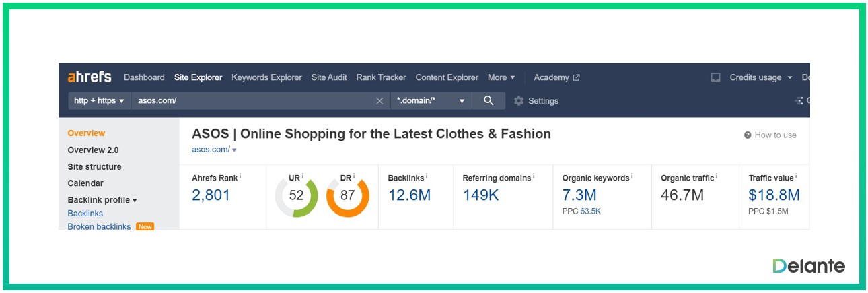Image resolution: width=868 pixels, height=293 pixels.
Task: Open the *.domain/* mode dropdown
Action: 431,100
